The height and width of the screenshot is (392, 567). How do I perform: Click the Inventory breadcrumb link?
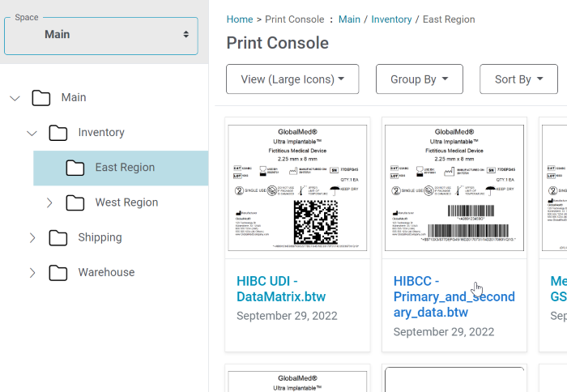coord(391,19)
